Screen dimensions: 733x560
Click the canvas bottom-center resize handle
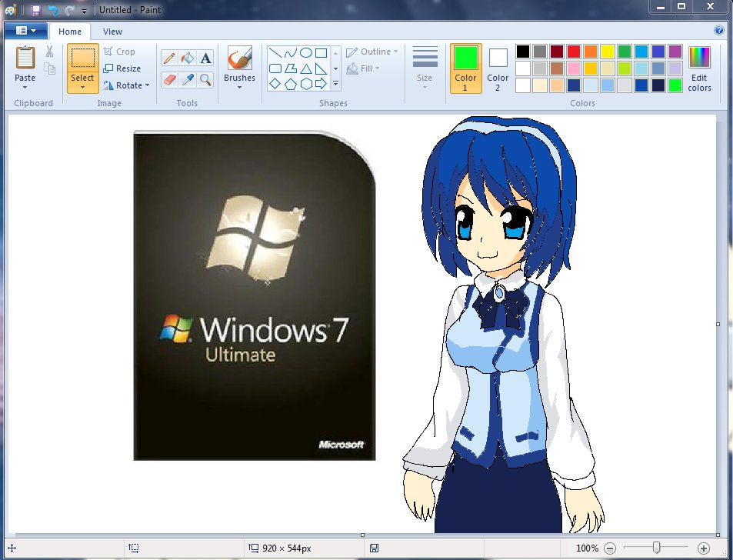pos(362,535)
